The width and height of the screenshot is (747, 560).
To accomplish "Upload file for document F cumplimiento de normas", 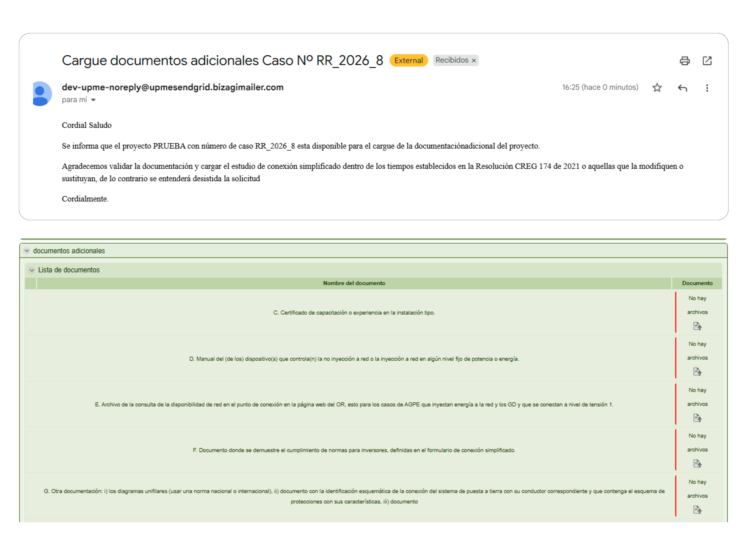I will [x=697, y=464].
